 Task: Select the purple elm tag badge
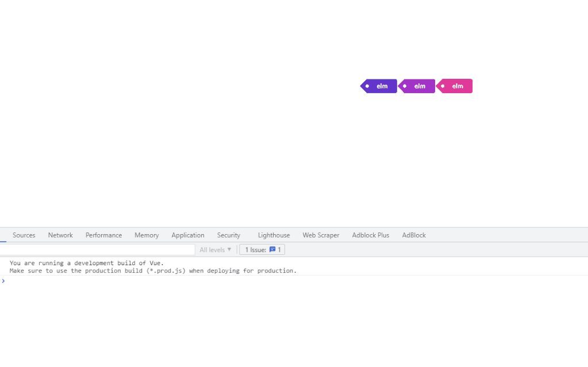point(381,86)
